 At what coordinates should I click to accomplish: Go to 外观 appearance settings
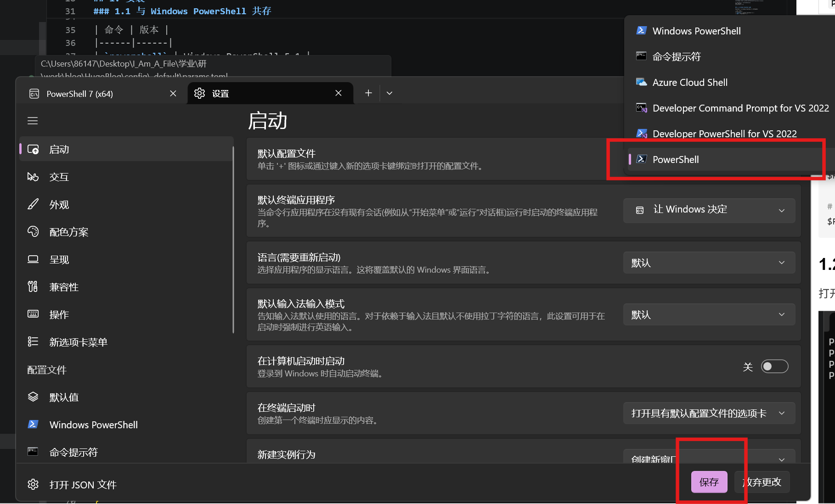(x=126, y=204)
